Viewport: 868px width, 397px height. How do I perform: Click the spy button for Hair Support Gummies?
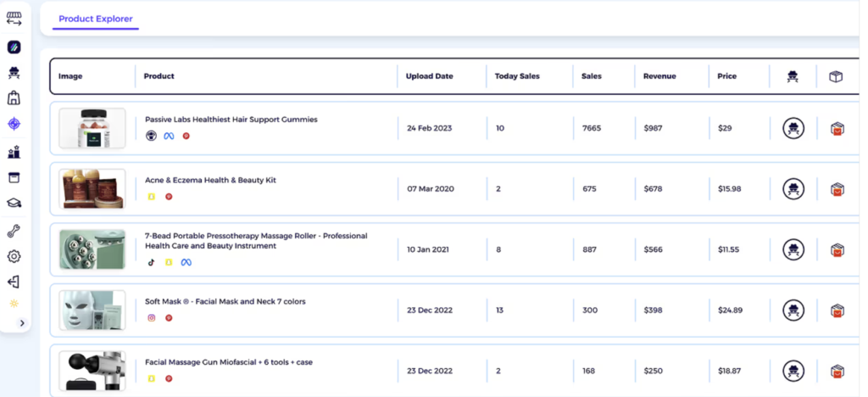tap(793, 128)
